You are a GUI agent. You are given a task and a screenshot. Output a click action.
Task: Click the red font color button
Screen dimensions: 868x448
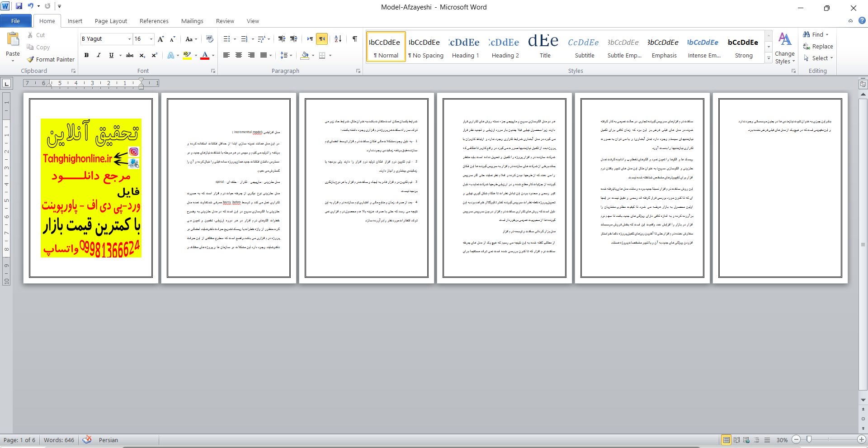pyautogui.click(x=205, y=55)
